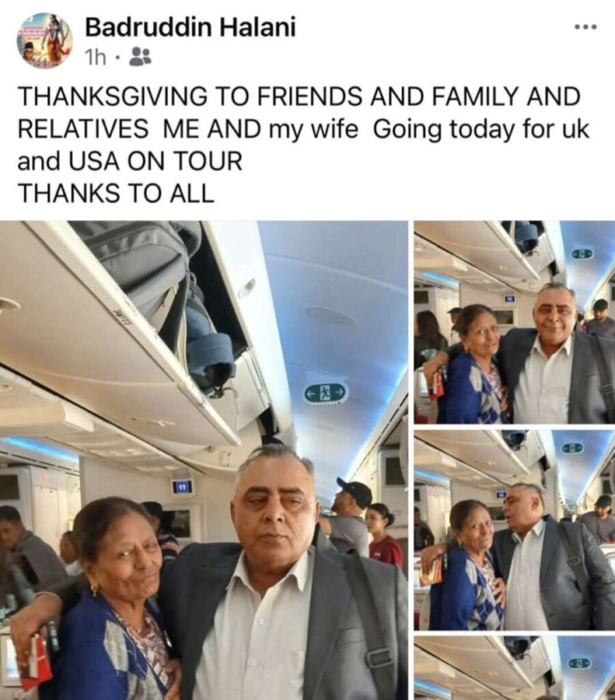The width and height of the screenshot is (615, 700).
Task: Click Badruddin Halani's round profile picture
Action: tap(44, 40)
